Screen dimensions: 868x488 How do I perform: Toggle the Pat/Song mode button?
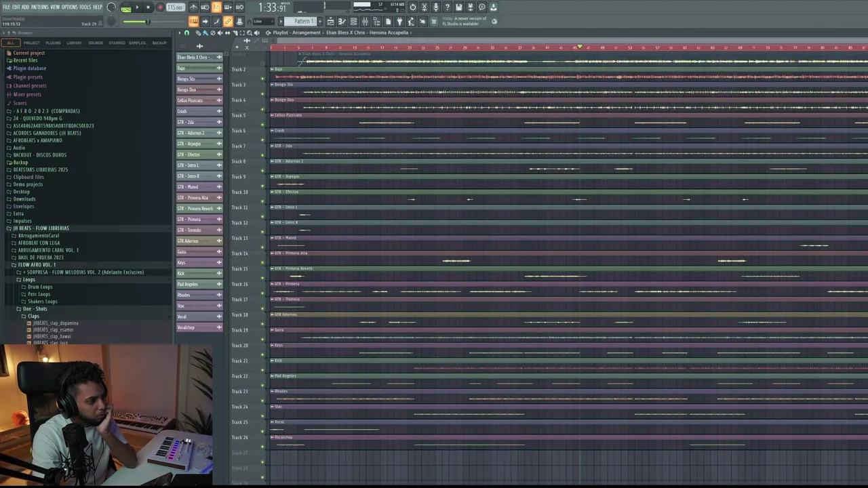126,9
